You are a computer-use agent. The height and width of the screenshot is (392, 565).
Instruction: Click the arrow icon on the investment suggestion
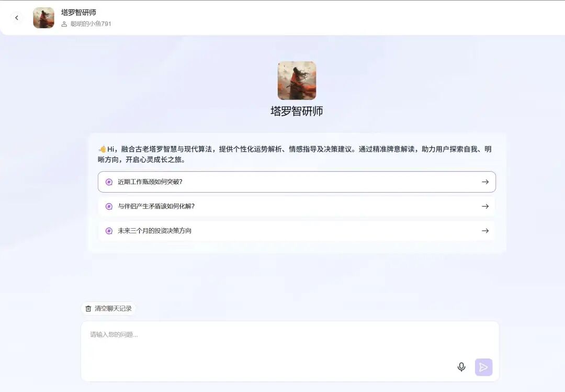(x=485, y=230)
